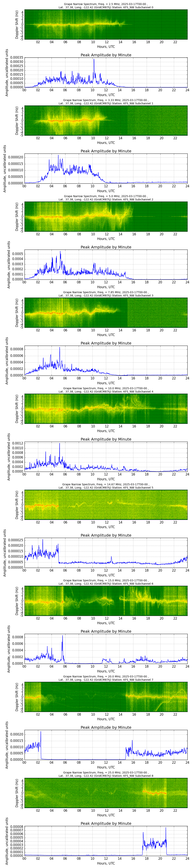
Task: Click 'Peak Amplitude by Minute' below 15.0 MHz spectrum
Action: pyautogui.click(x=106, y=631)
